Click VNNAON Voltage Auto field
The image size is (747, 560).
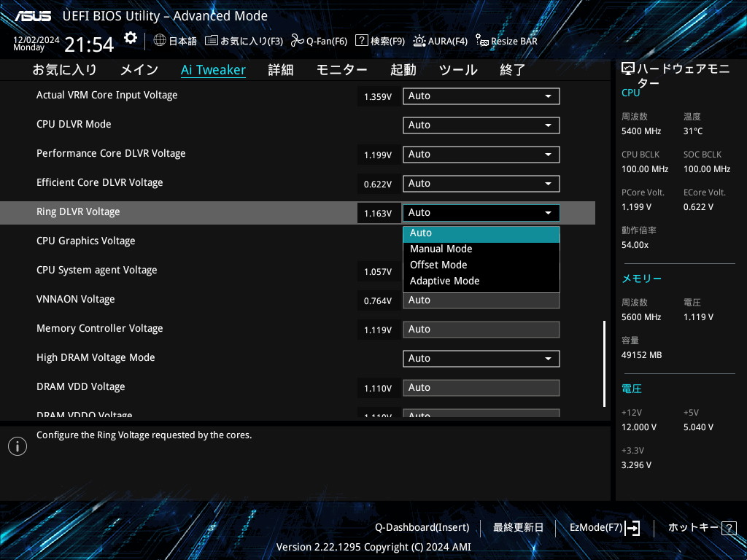(481, 300)
